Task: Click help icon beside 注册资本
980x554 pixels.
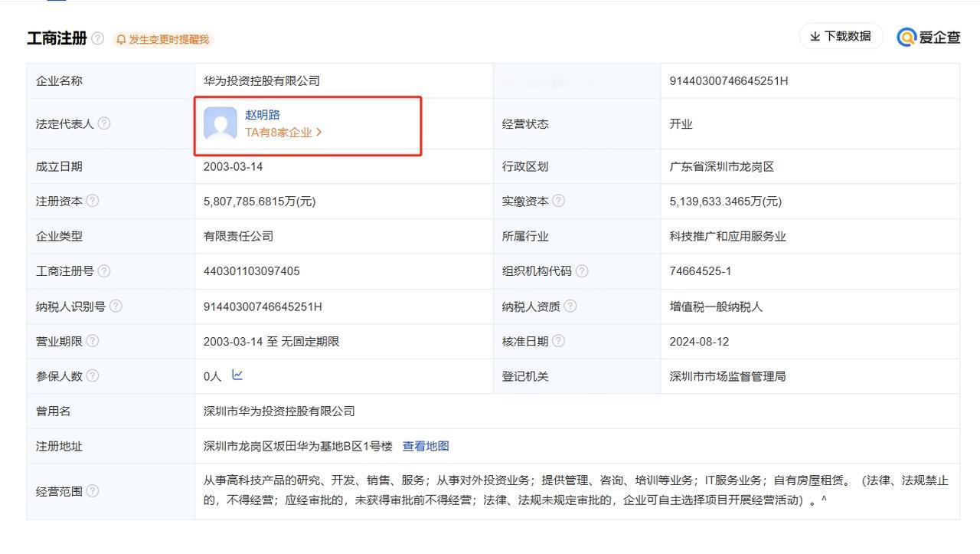Action: (x=93, y=201)
